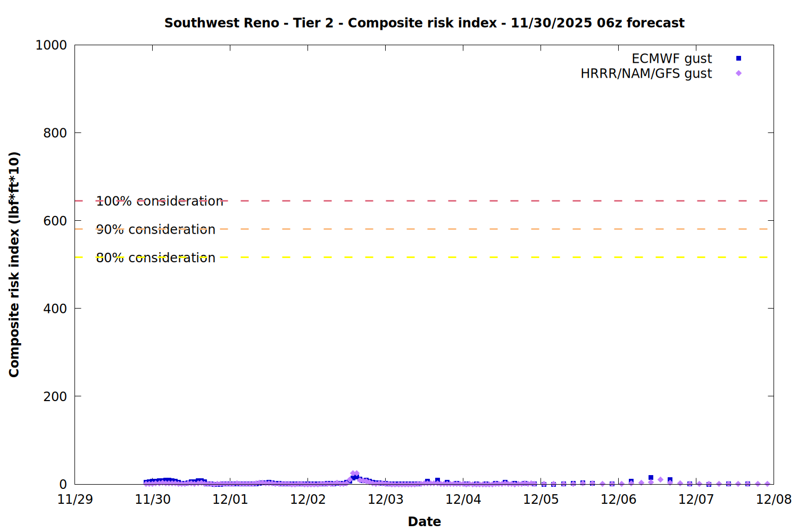798x532 pixels.
Task: Click the 400 y-axis tick label
Action: point(55,309)
